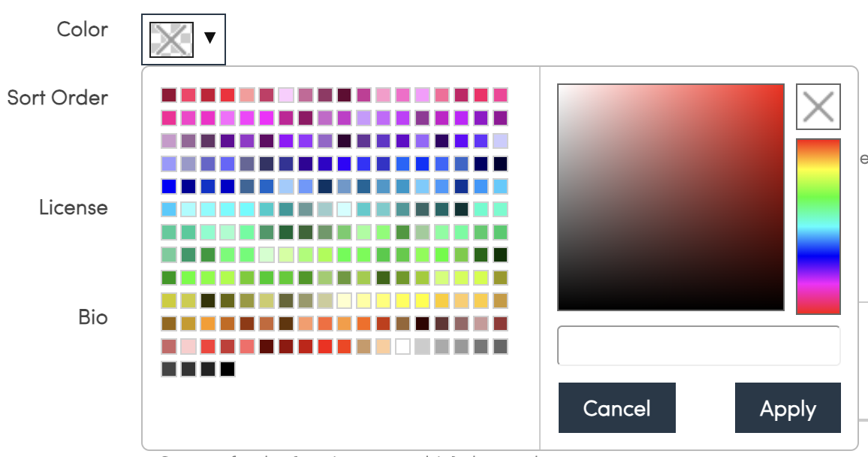This screenshot has width=868, height=457.
Task: Cancel the color picker
Action: click(x=616, y=407)
